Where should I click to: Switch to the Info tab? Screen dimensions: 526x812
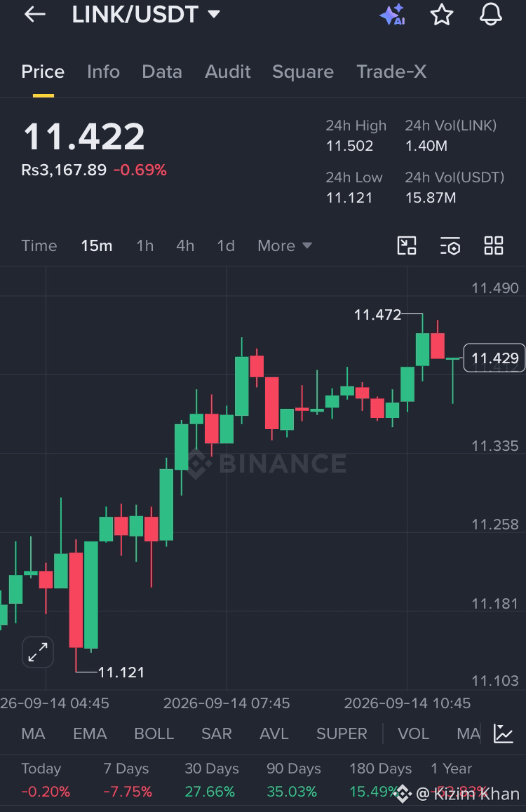point(103,72)
